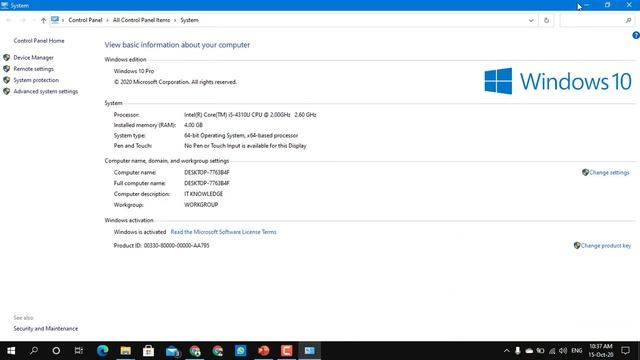Image resolution: width=640 pixels, height=360 pixels.
Task: Open System protection link
Action: [x=36, y=80]
